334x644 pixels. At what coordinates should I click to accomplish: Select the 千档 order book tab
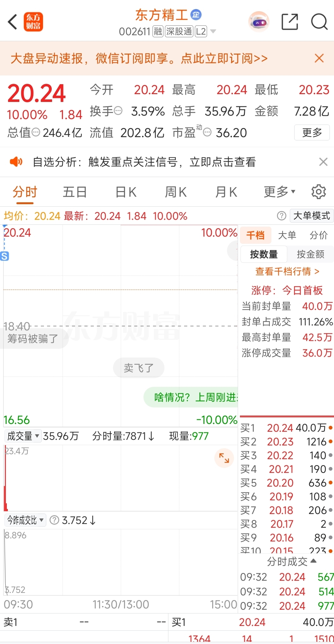click(x=255, y=235)
